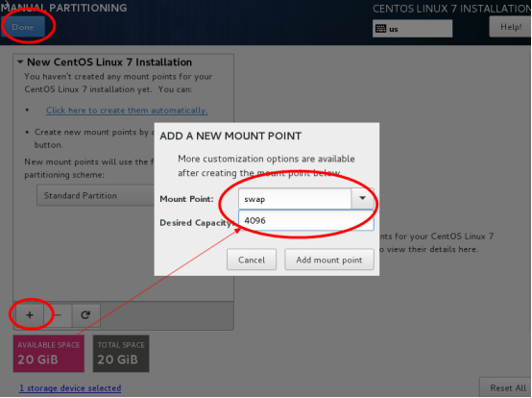
Task: Click the minus remove mount point icon
Action: click(58, 315)
